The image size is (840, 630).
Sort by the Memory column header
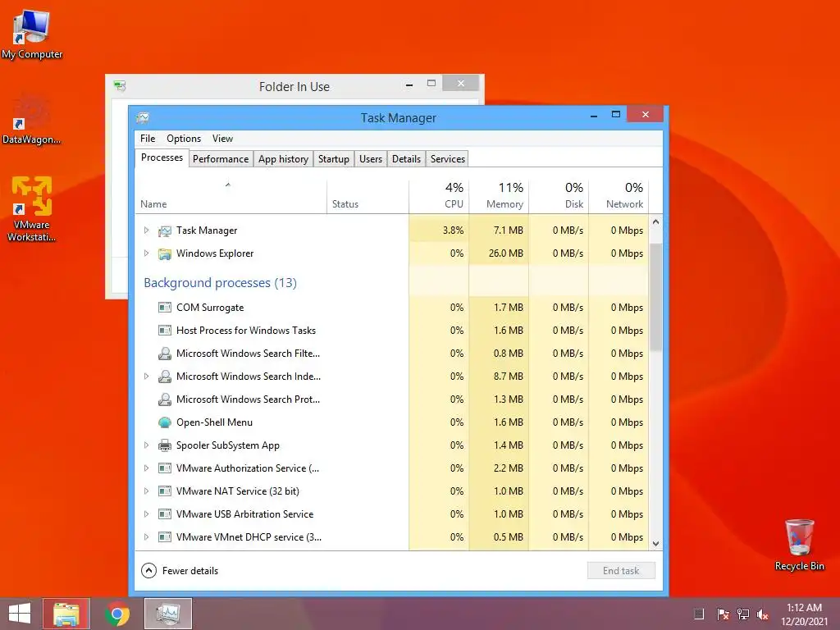tap(499, 197)
